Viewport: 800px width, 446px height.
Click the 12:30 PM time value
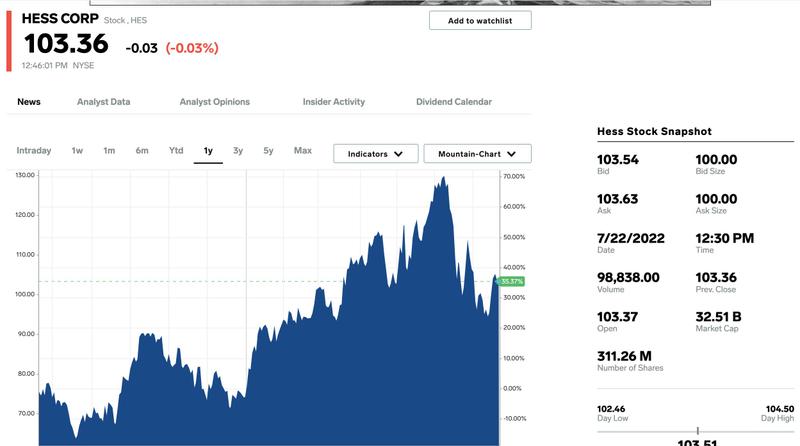click(x=724, y=238)
